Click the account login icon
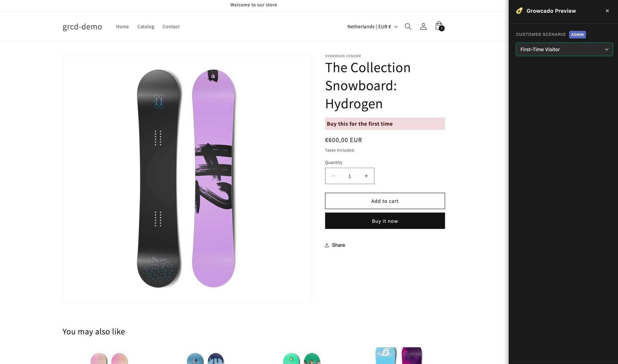Screen dimensions: 618x364 (x=423, y=27)
